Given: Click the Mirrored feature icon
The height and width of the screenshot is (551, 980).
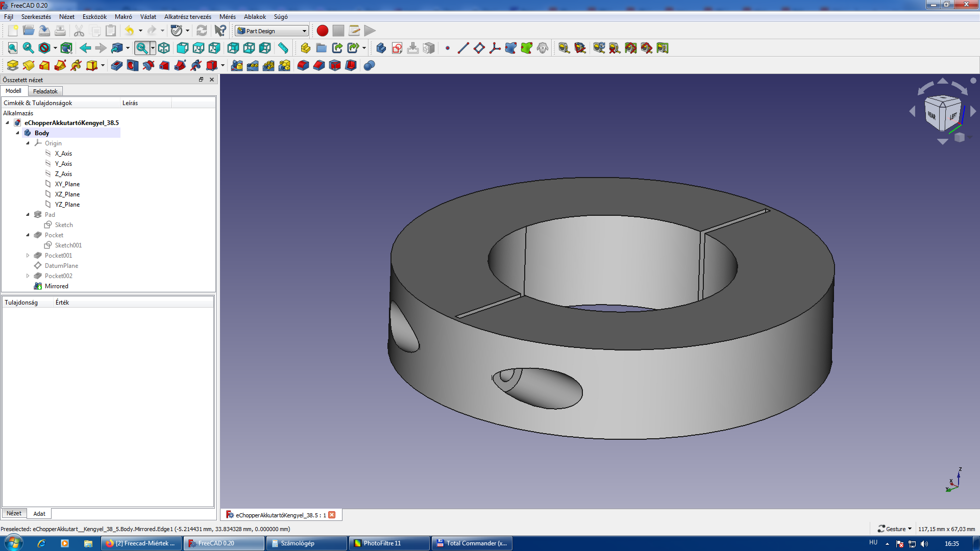Looking at the screenshot, I should point(237,65).
